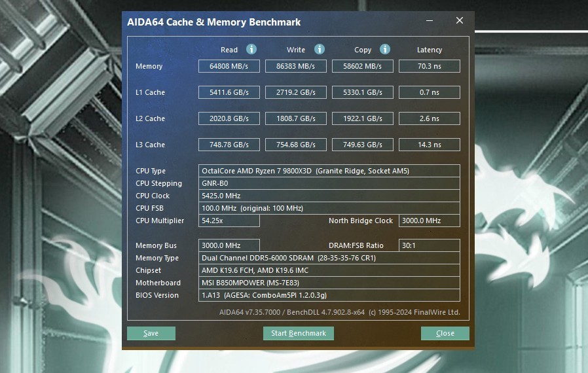The image size is (588, 373).
Task: Click the North Bridge Clock field 3000.0 MHz
Action: coord(430,221)
